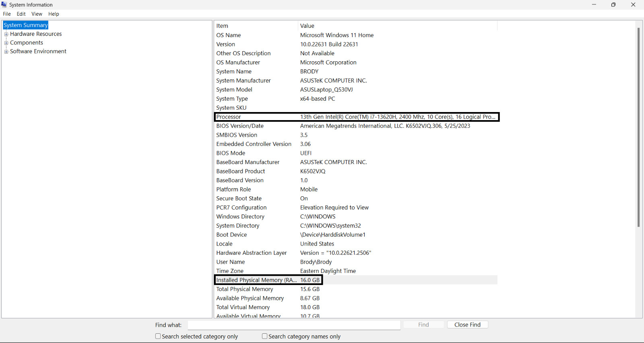Image resolution: width=644 pixels, height=343 pixels.
Task: Minimize the System Information window
Action: tap(594, 4)
